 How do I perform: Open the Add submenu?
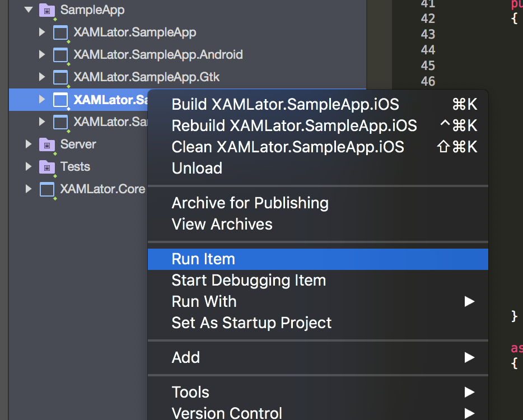186,358
